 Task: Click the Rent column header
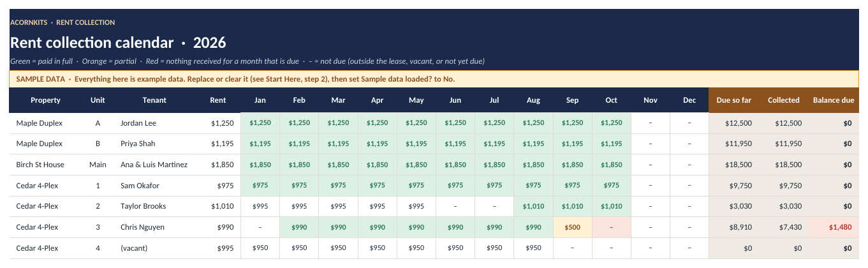[217, 100]
